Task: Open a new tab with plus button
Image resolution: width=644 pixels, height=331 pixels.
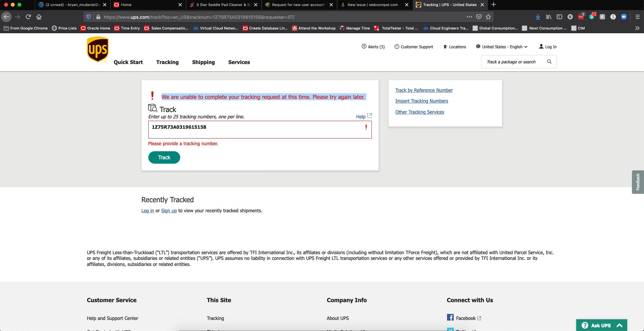Action: pyautogui.click(x=493, y=5)
